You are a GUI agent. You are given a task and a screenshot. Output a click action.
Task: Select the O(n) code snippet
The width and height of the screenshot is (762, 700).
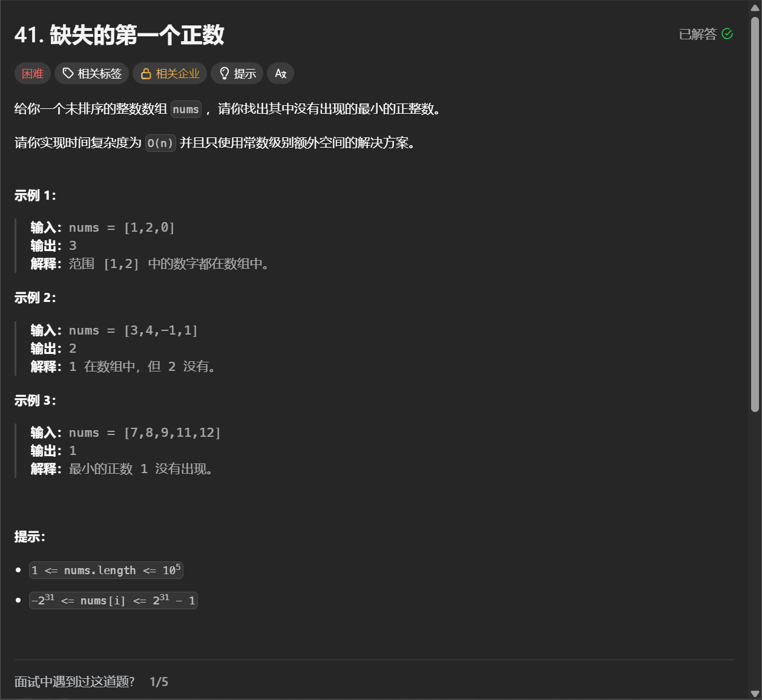[160, 143]
